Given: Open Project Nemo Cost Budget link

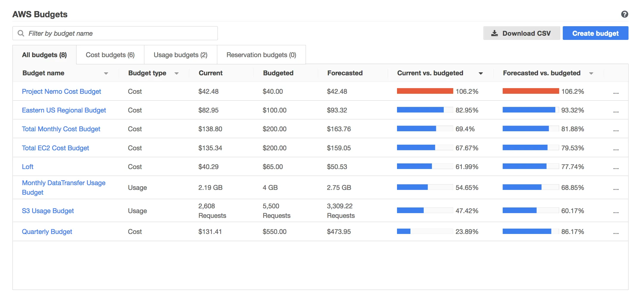Looking at the screenshot, I should pos(61,91).
